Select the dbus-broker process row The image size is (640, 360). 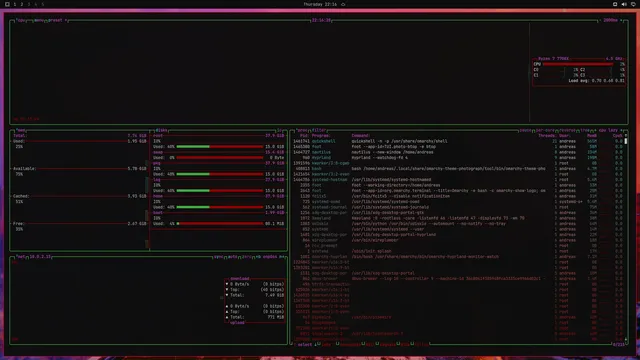[x=458, y=279]
